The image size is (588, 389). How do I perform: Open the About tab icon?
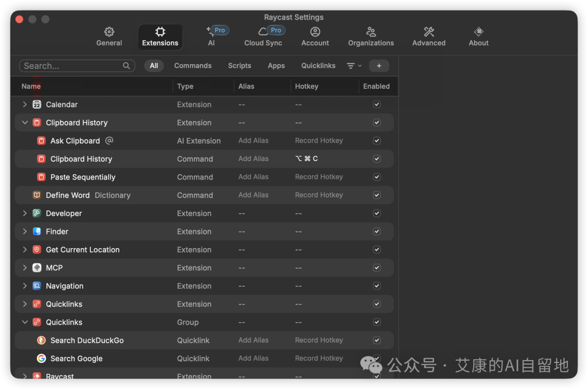coord(479,32)
